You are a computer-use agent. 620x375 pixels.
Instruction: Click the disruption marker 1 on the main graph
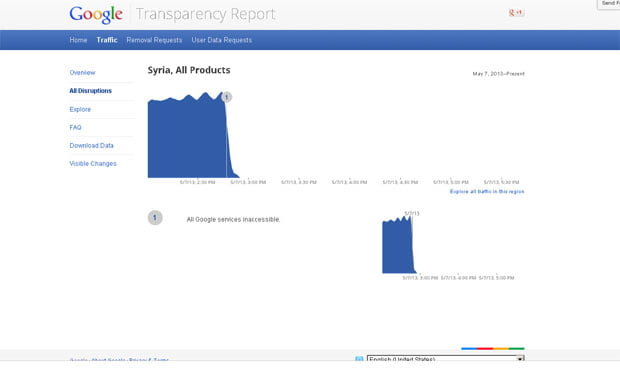[x=227, y=97]
